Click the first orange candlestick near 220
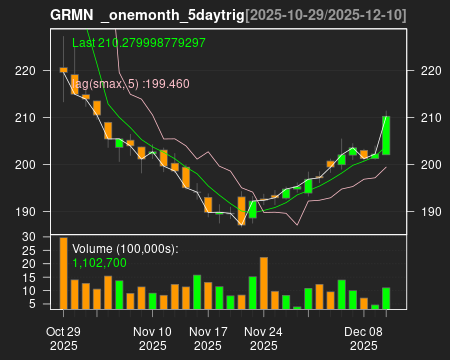The width and height of the screenshot is (450, 360). click(x=63, y=70)
